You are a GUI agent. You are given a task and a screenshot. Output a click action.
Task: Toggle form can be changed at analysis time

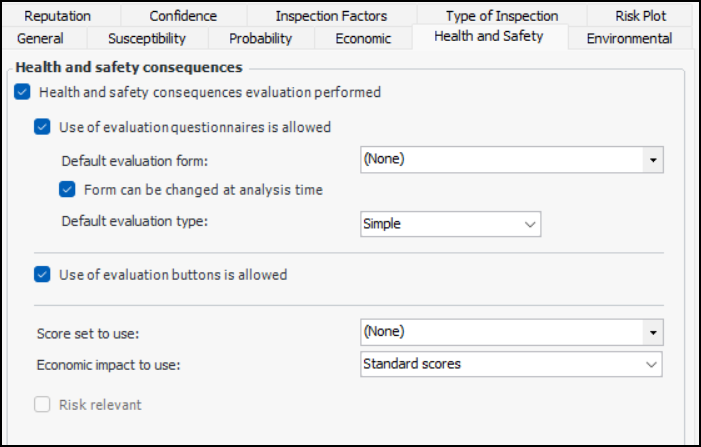(67, 189)
